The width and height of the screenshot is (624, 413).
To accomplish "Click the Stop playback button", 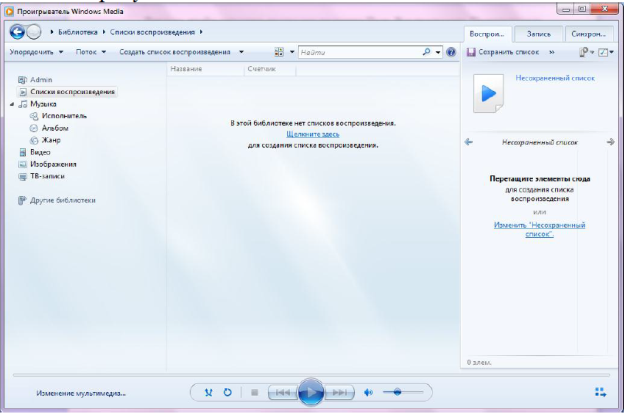I will pos(255,393).
